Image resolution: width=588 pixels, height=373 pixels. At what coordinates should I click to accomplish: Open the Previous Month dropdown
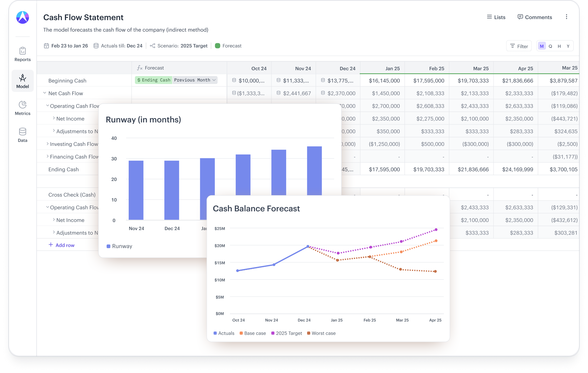195,80
